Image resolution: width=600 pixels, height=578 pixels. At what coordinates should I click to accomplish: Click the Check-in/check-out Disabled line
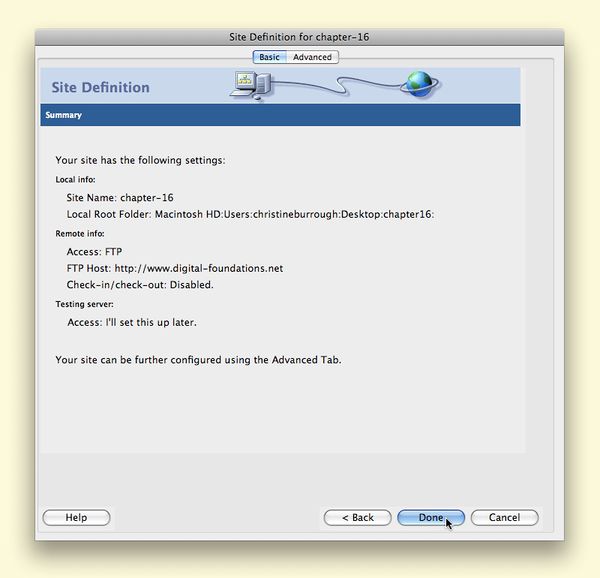tap(140, 285)
